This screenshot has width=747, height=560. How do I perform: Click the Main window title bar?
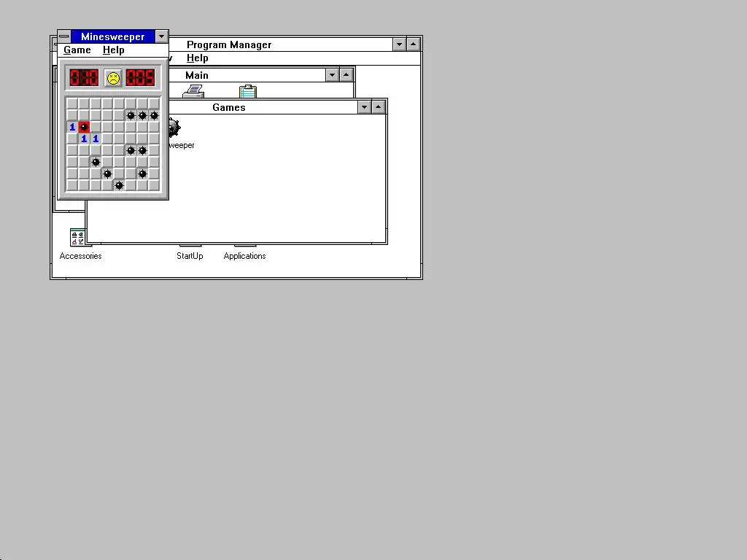(247, 75)
